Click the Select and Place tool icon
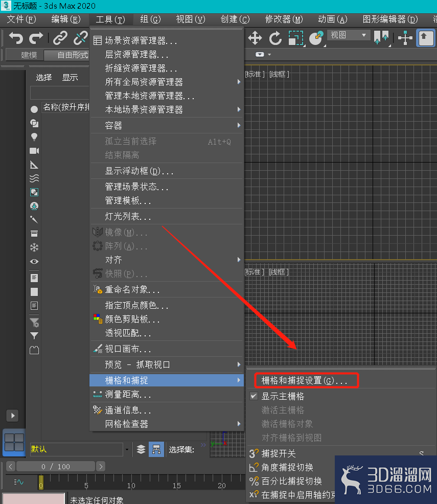This screenshot has width=437, height=504. click(316, 38)
